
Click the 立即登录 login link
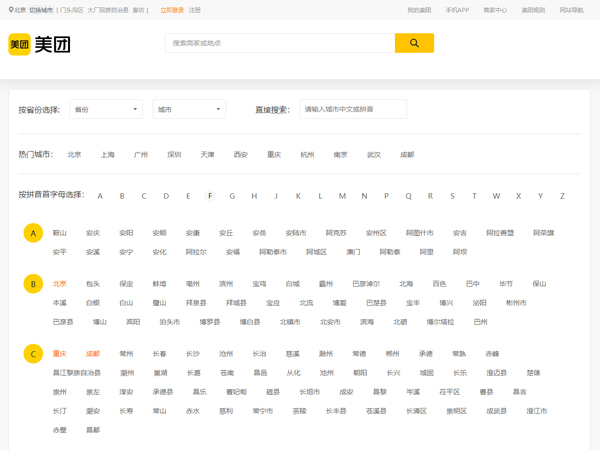click(172, 10)
